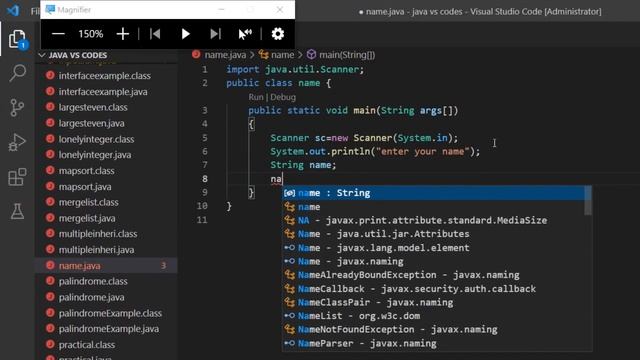Click Magnifier previous sentence button
The height and width of the screenshot is (360, 640).
tap(155, 34)
